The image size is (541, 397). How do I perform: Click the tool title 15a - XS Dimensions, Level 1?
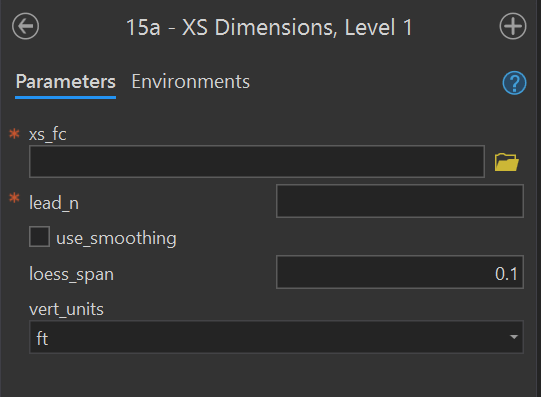click(269, 27)
